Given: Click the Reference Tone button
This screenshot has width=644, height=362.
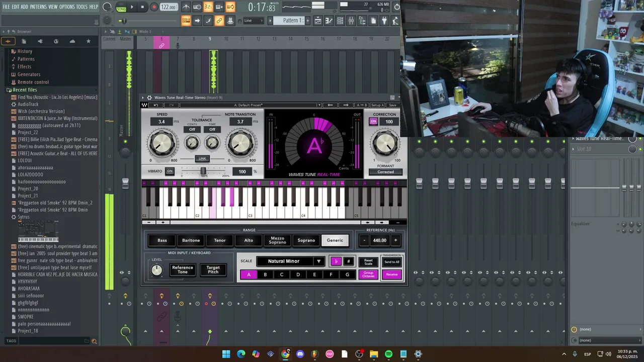Looking at the screenshot, I should pyautogui.click(x=183, y=270).
